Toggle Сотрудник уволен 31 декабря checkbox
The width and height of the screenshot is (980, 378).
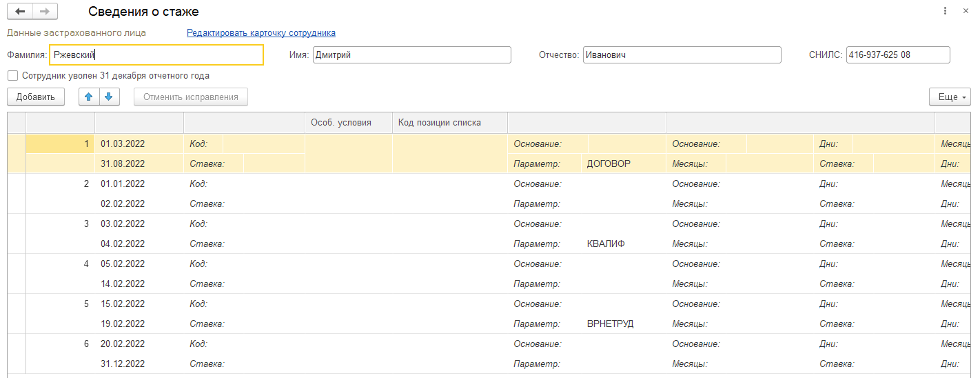[x=12, y=76]
